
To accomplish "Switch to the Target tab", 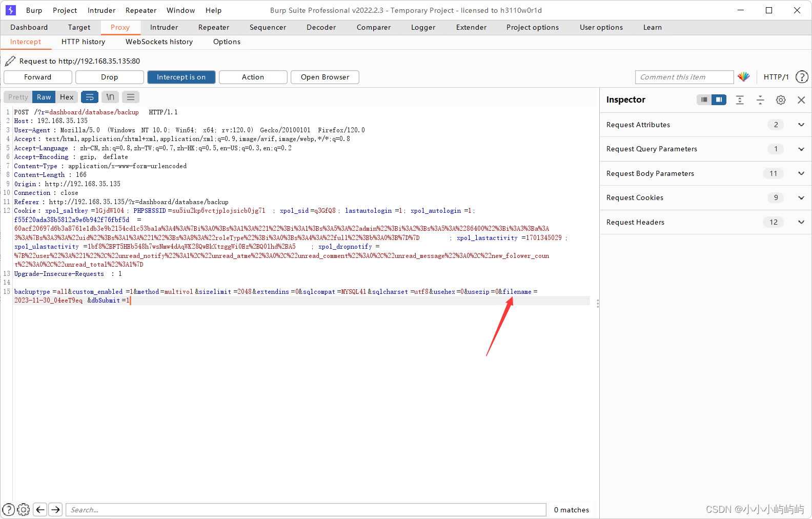I will [x=79, y=27].
